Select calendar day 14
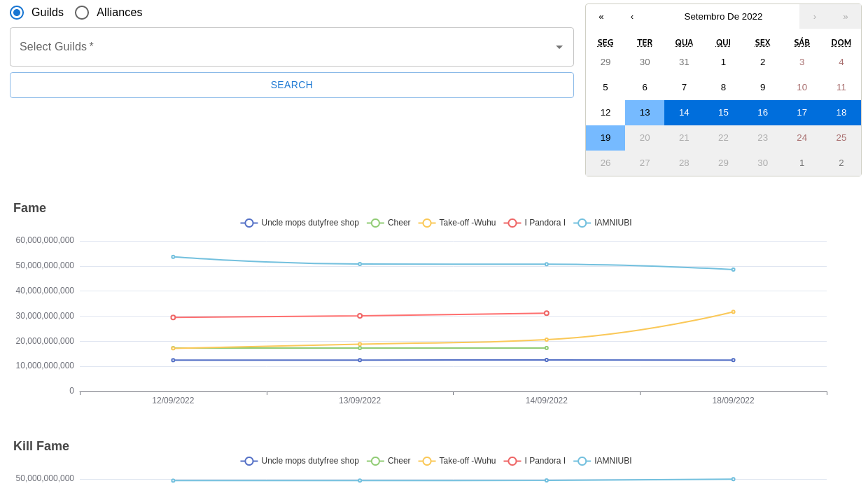Image resolution: width=868 pixels, height=486 pixels. click(x=684, y=113)
